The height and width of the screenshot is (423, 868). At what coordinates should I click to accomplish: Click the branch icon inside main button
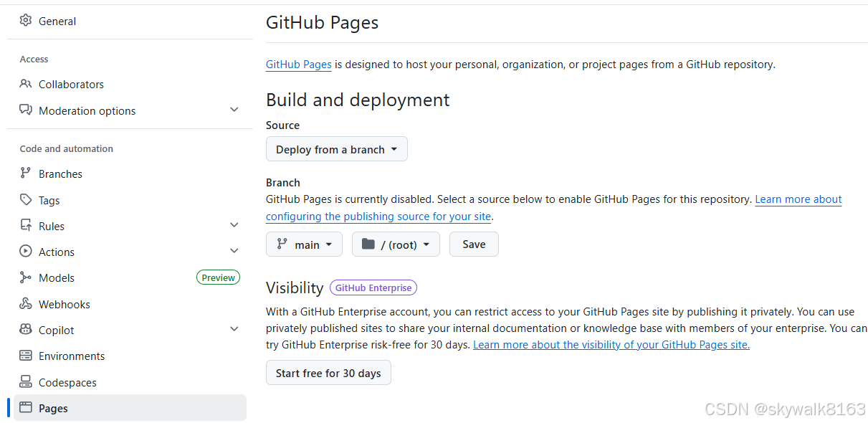(282, 244)
